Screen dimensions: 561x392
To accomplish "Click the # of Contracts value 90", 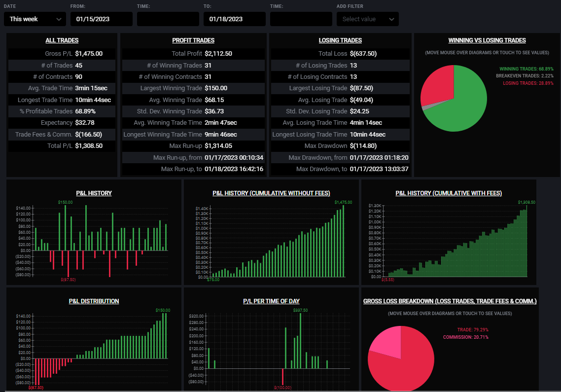I will click(x=79, y=77).
